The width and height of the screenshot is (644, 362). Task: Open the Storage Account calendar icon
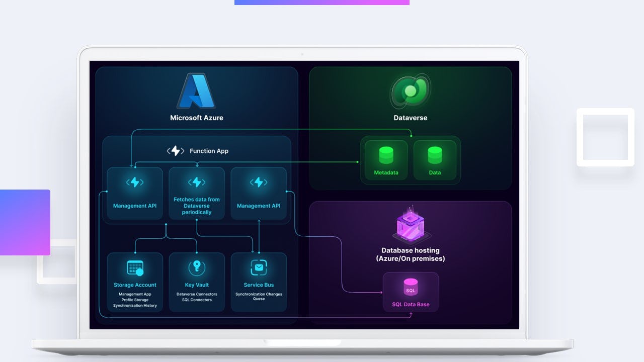click(x=135, y=267)
